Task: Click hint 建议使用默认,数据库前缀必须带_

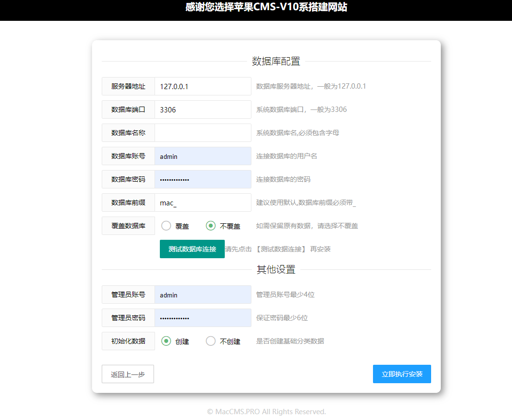Action: 306,202
